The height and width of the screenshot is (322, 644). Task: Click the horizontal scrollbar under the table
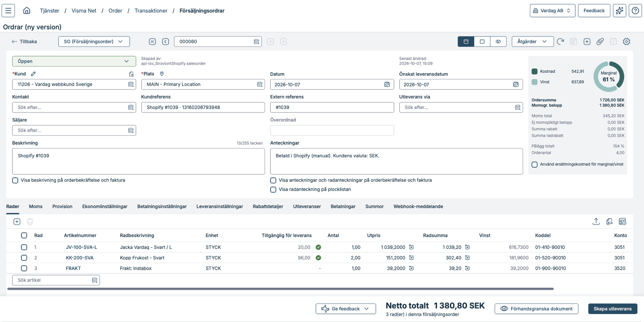click(281, 289)
